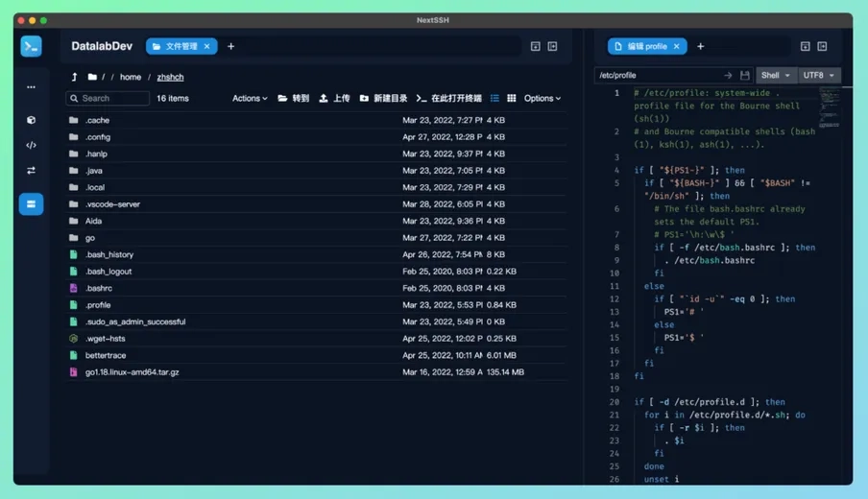Viewport: 868px width, 499px height.
Task: Click the go arrow next to /etc/profile
Action: point(728,75)
